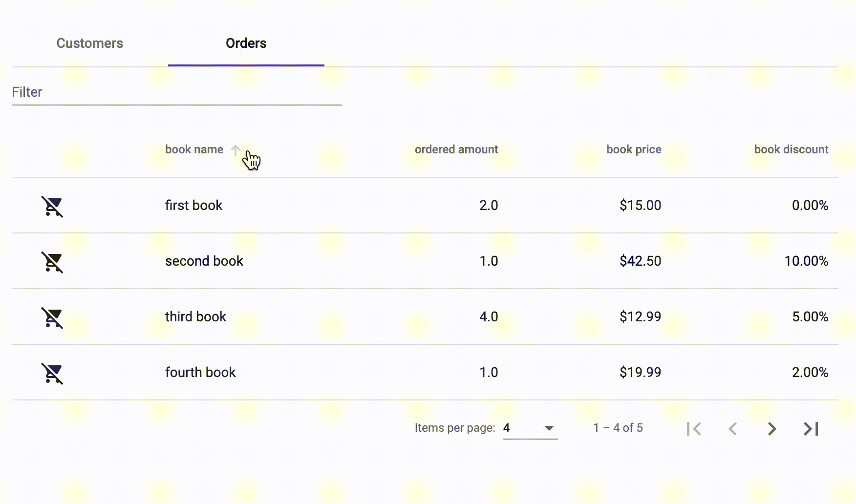Sort by book price column

pyautogui.click(x=634, y=149)
